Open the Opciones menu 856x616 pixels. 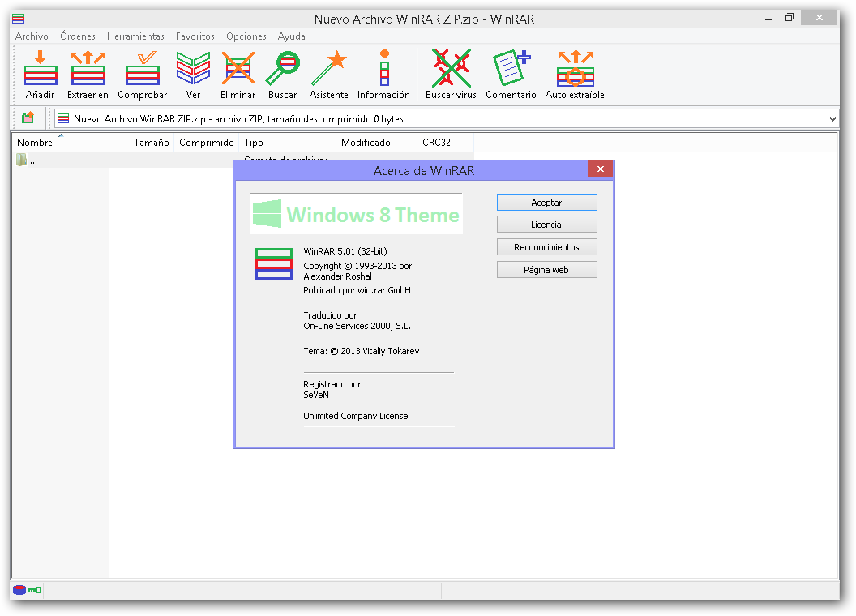coord(246,36)
